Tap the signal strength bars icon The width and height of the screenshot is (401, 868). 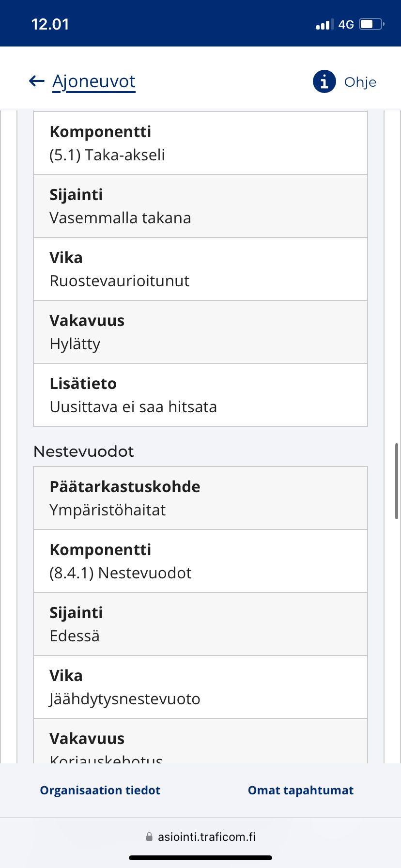click(324, 24)
